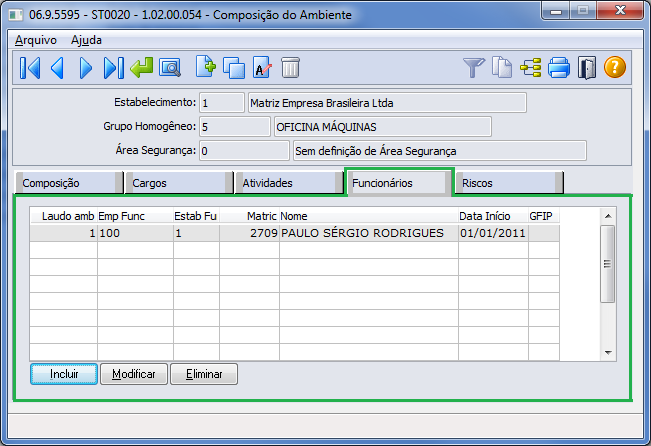Print using the printer icon
This screenshot has width=651, height=446.
[558, 68]
